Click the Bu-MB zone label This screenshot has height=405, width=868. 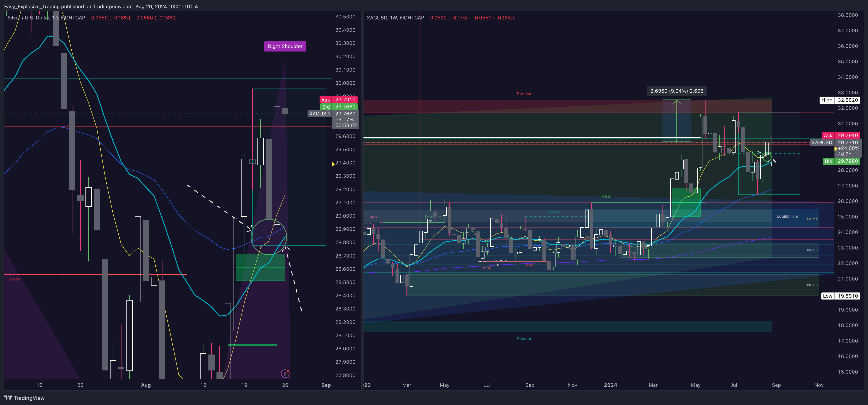pos(812,218)
